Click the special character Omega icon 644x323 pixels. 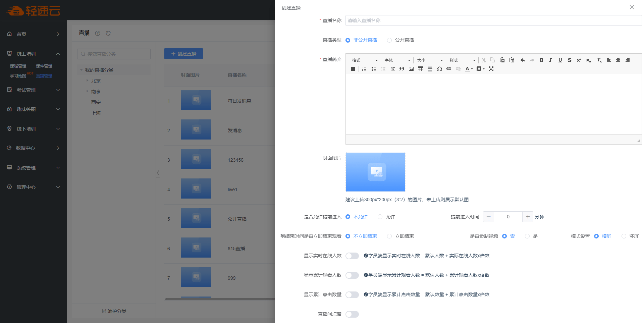(439, 69)
